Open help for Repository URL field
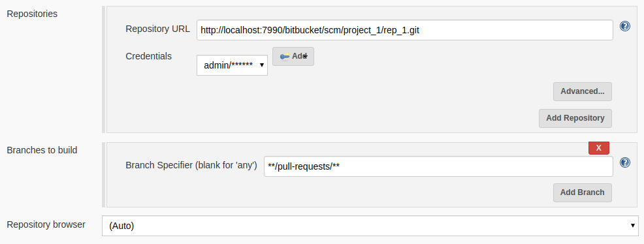 pos(624,26)
